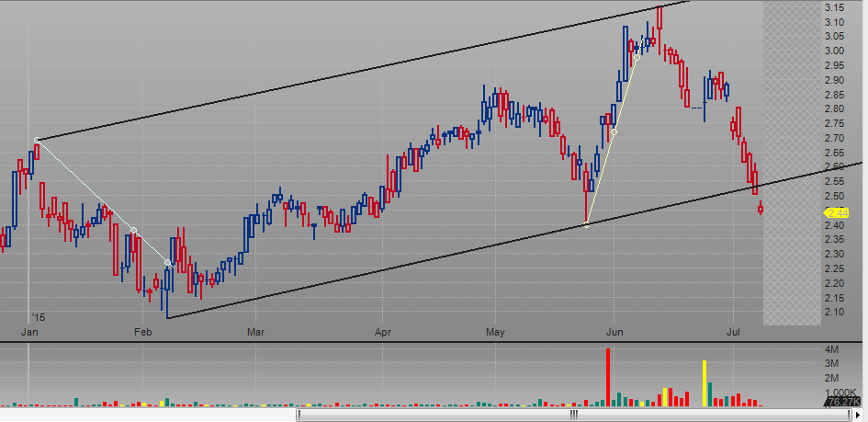868x422 pixels.
Task: Click the latest red candle near 2.44
Action: pyautogui.click(x=761, y=209)
